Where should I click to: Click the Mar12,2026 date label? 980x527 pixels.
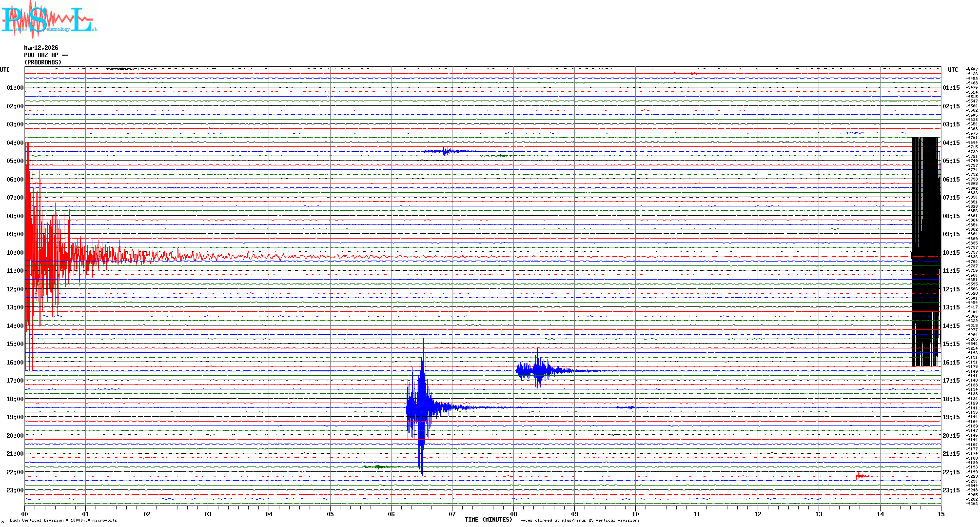41,48
